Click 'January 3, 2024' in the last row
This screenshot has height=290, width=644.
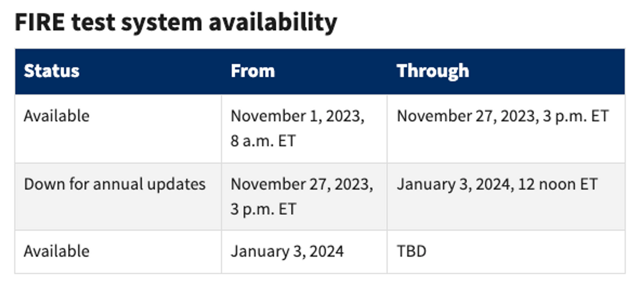pos(287,251)
